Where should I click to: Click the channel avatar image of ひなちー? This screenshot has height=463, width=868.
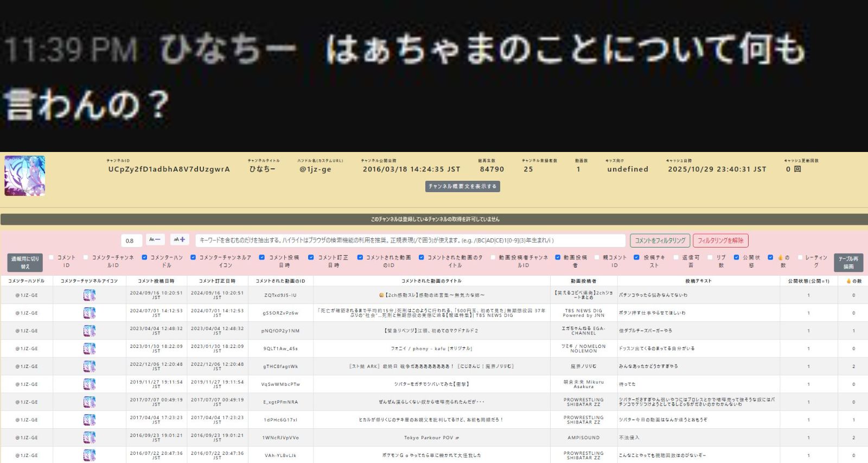coord(25,176)
